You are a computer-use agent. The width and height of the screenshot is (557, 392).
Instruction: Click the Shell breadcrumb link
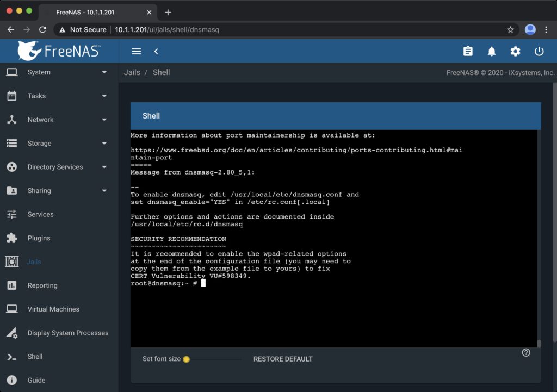tap(161, 72)
